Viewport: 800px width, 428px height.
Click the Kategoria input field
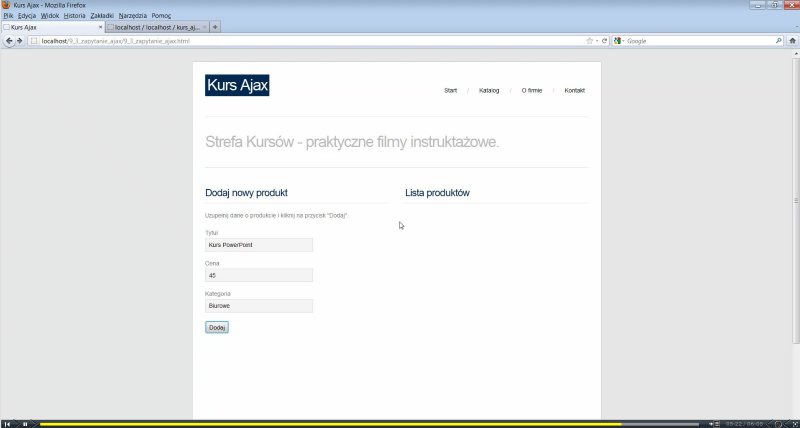(258, 306)
